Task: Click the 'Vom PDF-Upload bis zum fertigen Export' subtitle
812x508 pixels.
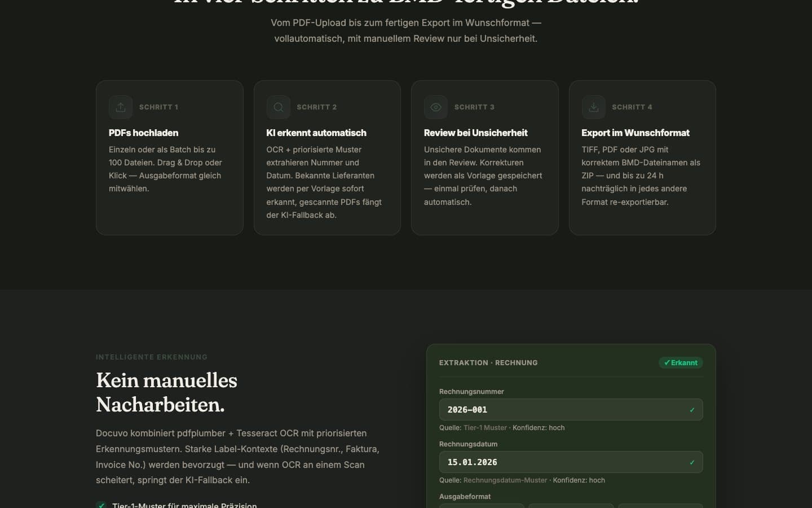Action: click(406, 30)
